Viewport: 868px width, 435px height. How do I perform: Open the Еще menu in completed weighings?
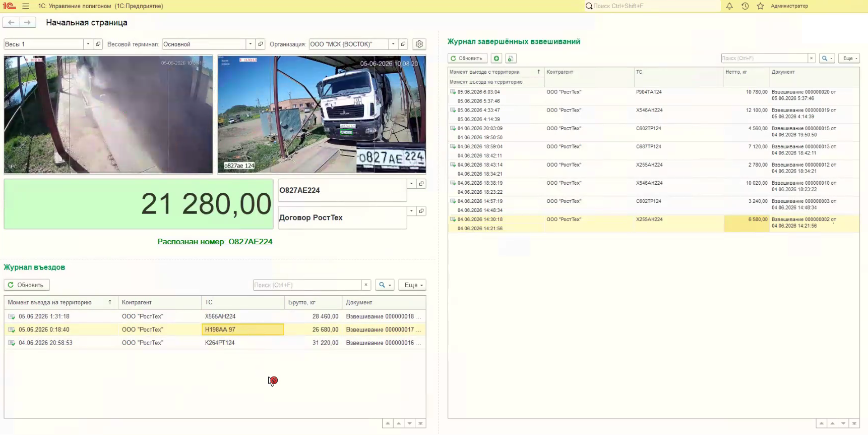point(849,59)
